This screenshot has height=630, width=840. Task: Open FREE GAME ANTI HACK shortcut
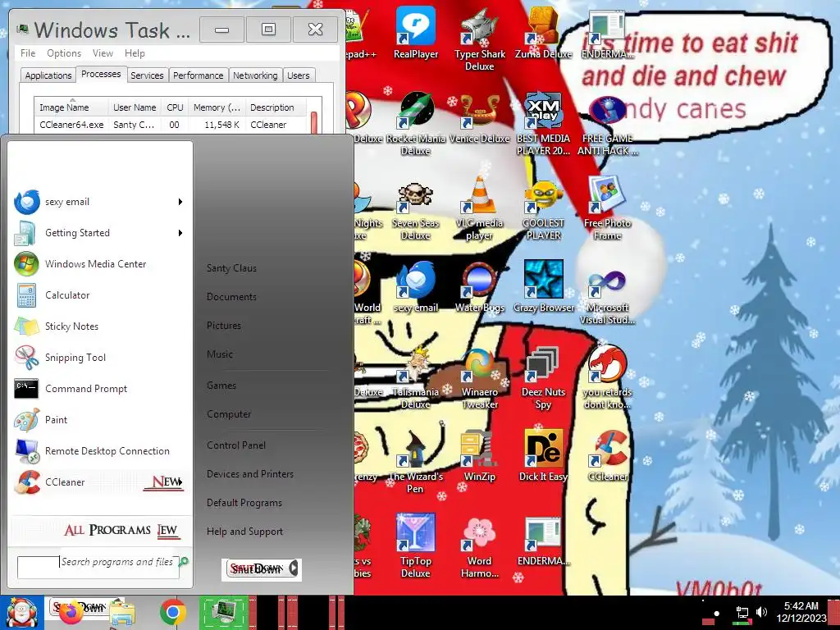click(607, 124)
